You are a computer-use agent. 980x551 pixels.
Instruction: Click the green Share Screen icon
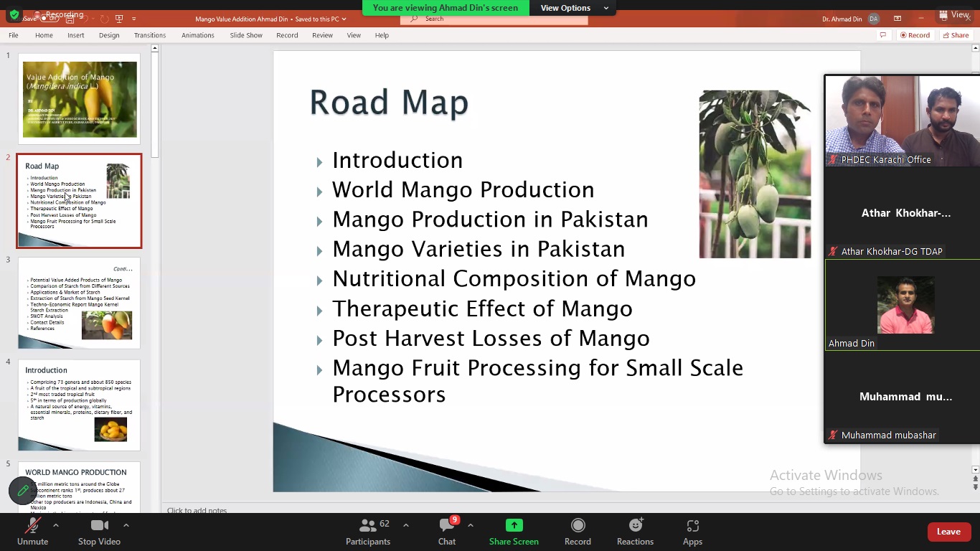click(514, 526)
